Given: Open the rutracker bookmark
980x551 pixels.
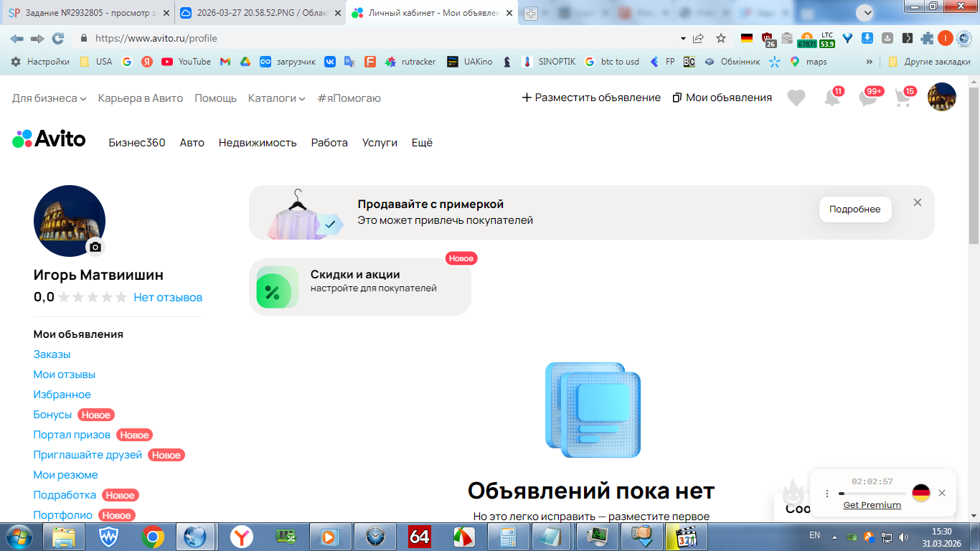Looking at the screenshot, I should pyautogui.click(x=410, y=62).
